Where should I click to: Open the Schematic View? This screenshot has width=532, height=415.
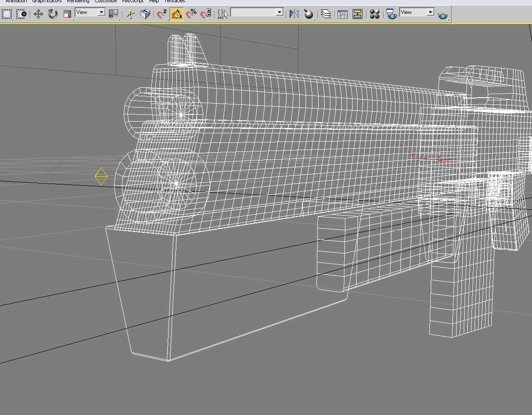357,14
